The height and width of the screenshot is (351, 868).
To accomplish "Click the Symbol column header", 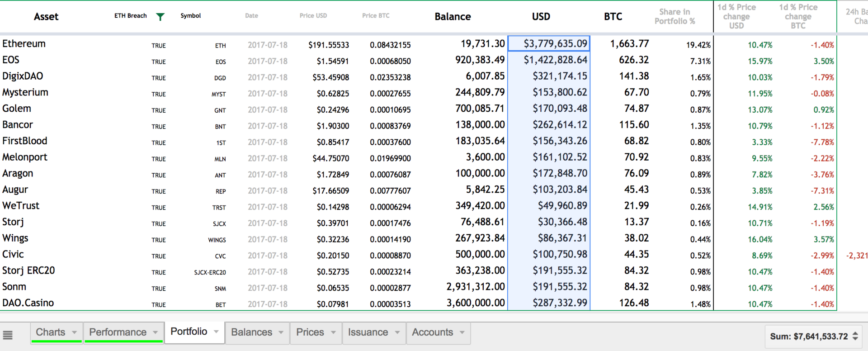I will [x=190, y=16].
